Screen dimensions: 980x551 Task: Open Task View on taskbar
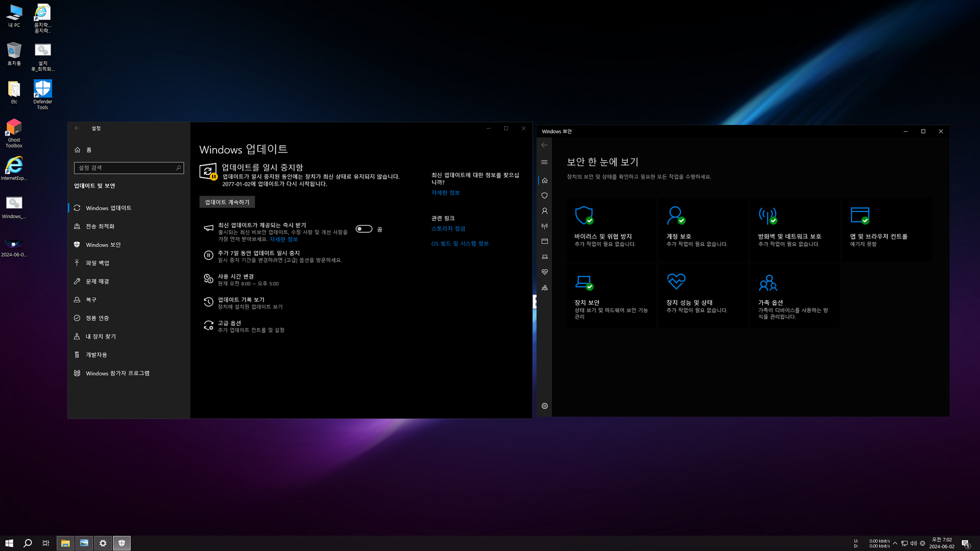pyautogui.click(x=46, y=543)
